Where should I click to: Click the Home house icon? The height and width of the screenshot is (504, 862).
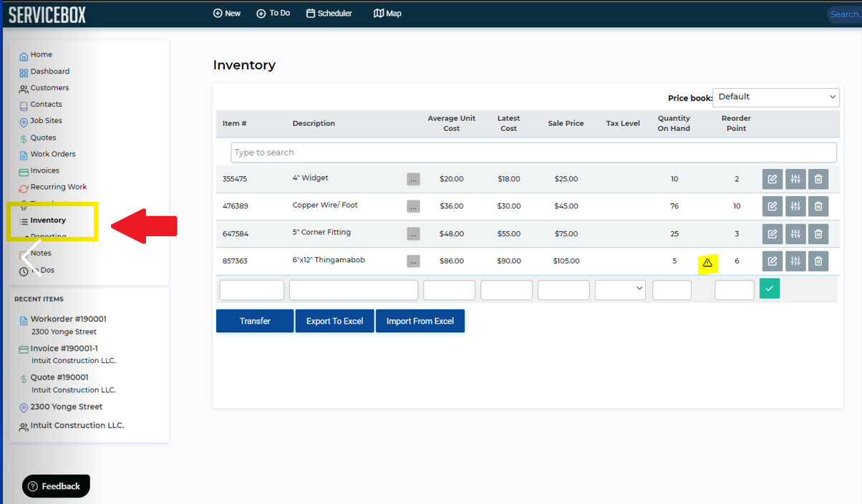24,56
